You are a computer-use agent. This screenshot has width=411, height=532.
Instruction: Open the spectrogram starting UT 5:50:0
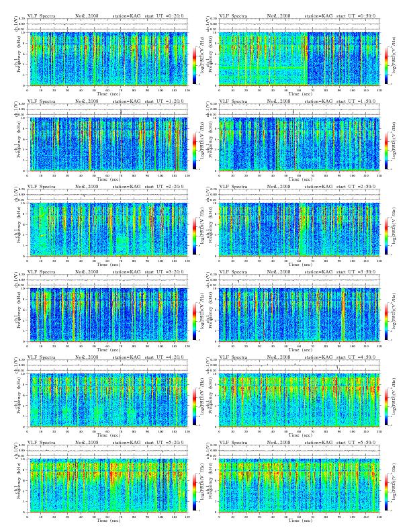coord(299,486)
